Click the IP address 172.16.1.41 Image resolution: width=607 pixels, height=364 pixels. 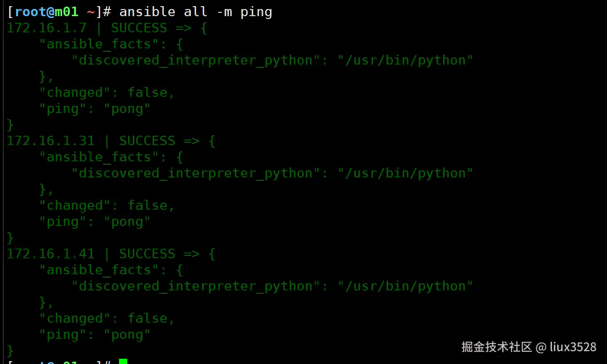pos(50,254)
